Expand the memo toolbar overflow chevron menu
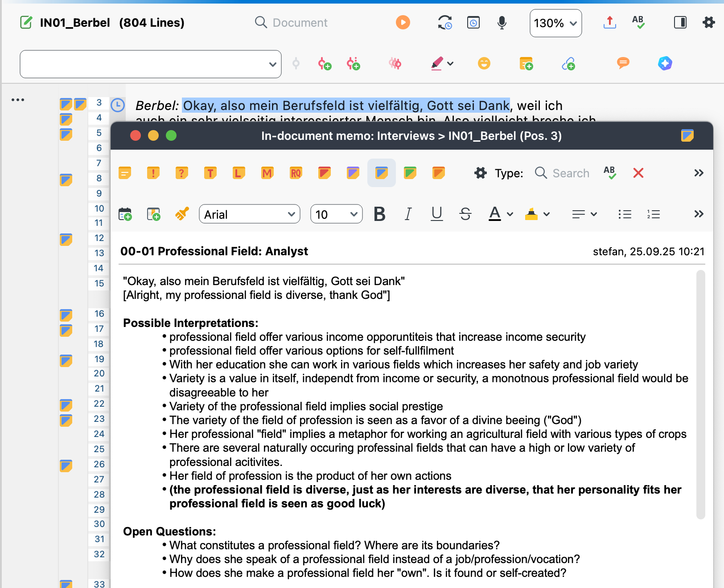The width and height of the screenshot is (724, 588). click(699, 173)
